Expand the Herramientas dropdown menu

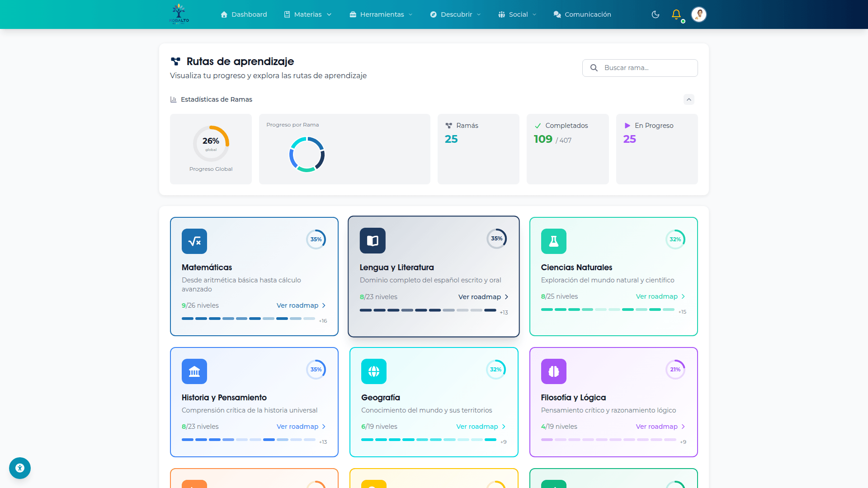click(381, 14)
